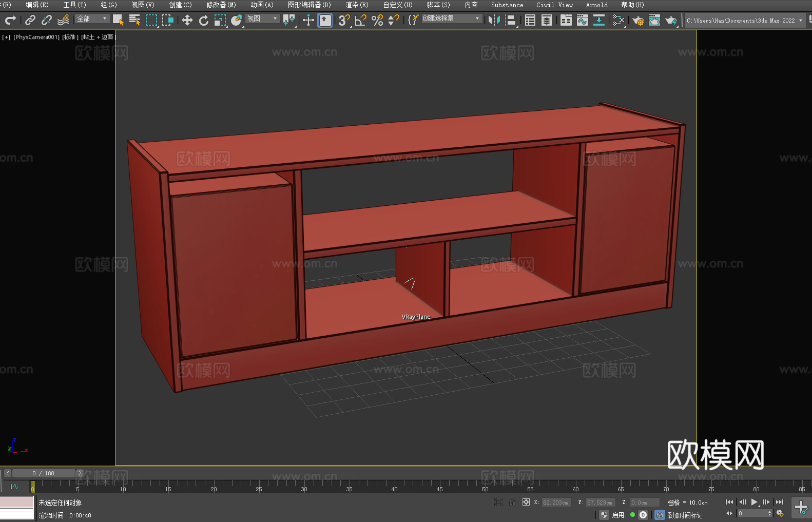The width and height of the screenshot is (812, 522).
Task: Open the Curve Editor icon
Action: (x=583, y=20)
